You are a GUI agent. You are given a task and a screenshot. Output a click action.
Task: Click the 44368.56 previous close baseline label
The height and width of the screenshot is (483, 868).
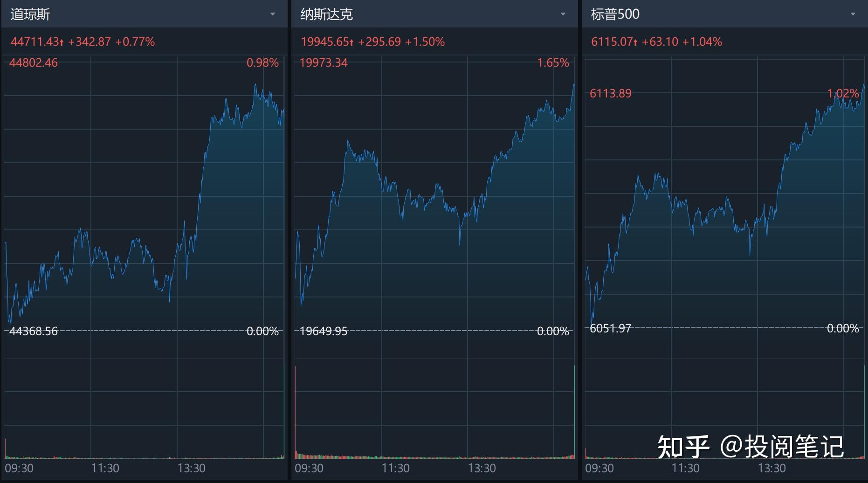click(x=34, y=331)
